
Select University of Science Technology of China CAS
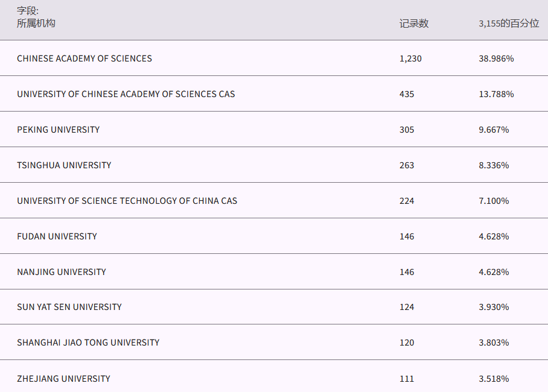(x=127, y=201)
